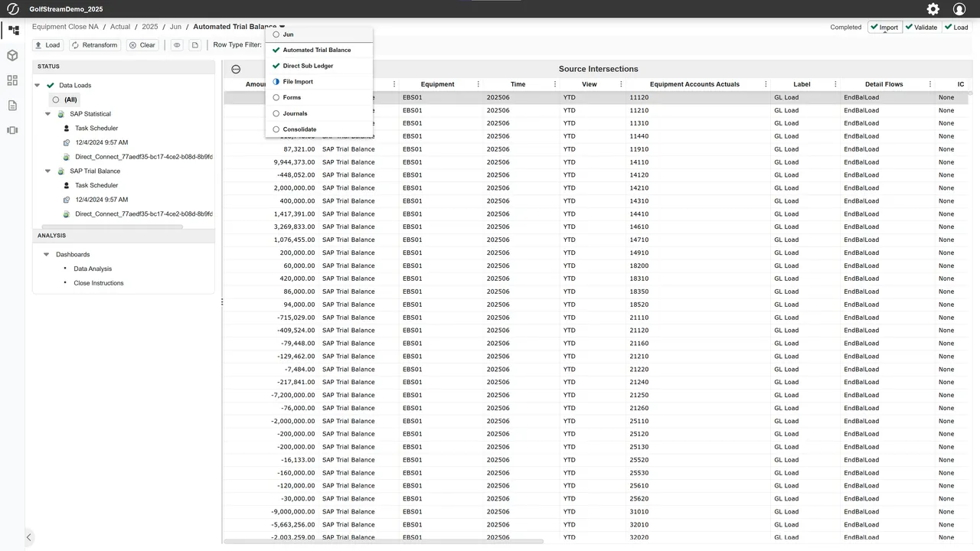Screen dimensions: 980x551
Task: Collapse the Data Loads tree node
Action: coord(38,86)
